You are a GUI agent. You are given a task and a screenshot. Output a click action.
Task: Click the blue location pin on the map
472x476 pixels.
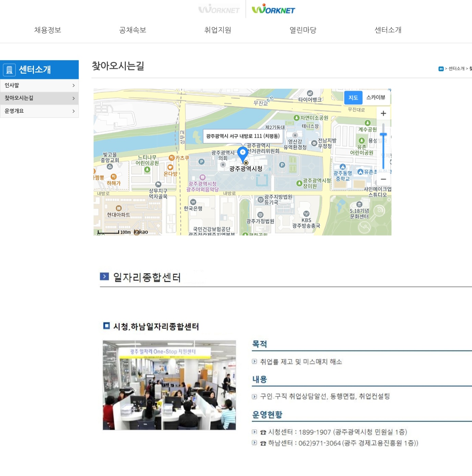[243, 153]
